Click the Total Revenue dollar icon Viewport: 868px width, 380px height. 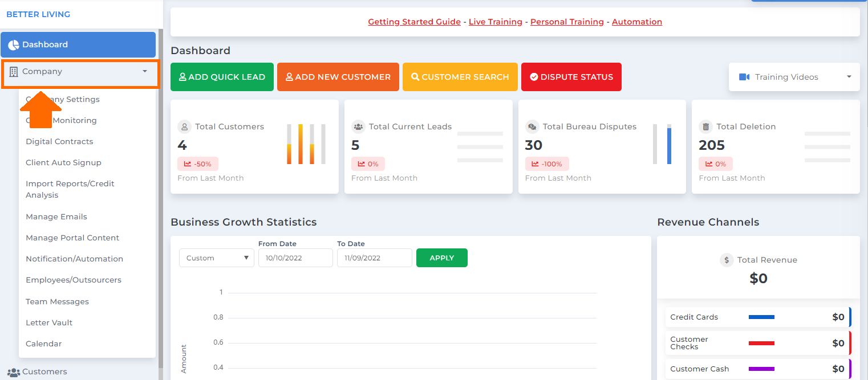pyautogui.click(x=727, y=260)
